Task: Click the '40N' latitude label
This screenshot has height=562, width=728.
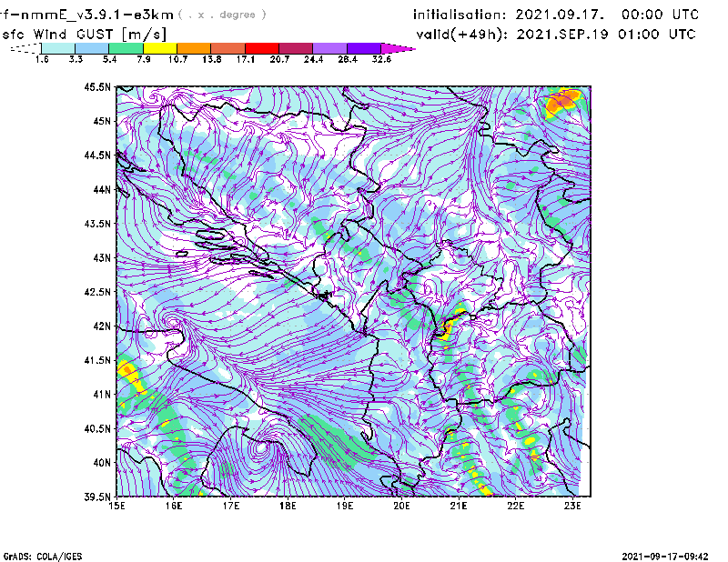Action: point(102,463)
